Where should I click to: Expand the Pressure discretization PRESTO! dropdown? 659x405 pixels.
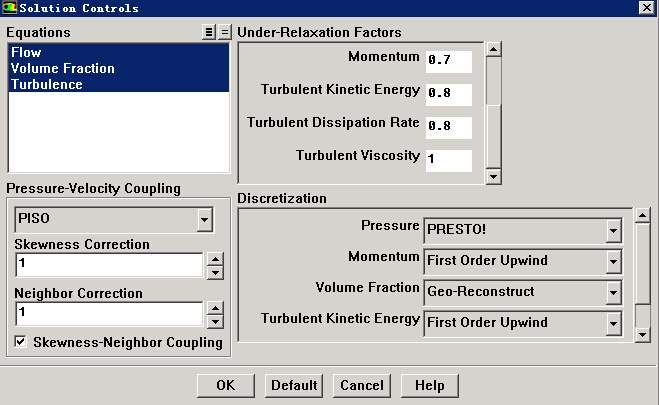pos(613,231)
